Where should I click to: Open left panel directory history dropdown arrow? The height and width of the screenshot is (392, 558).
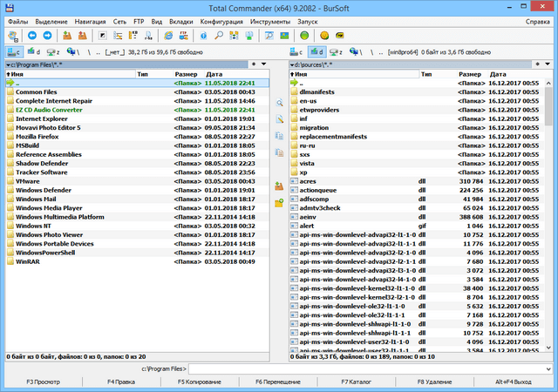click(263, 64)
